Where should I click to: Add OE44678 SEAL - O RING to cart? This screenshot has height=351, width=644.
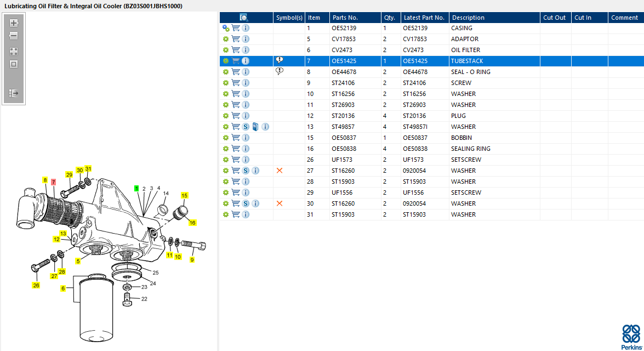[x=236, y=72]
